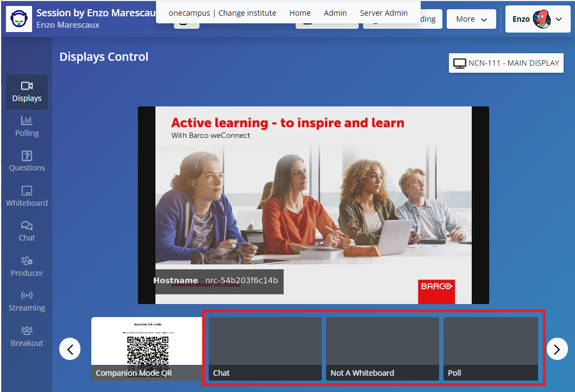Open the Polling sidebar icon
This screenshot has width=575, height=392.
tap(27, 127)
